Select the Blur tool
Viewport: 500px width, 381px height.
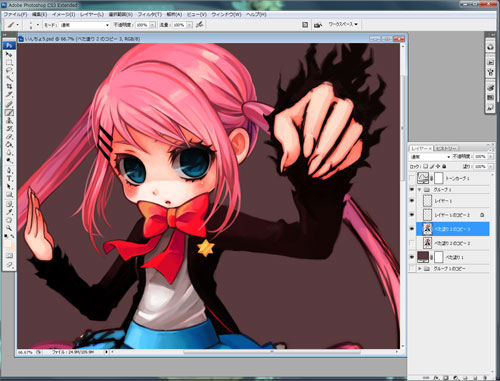click(9, 153)
